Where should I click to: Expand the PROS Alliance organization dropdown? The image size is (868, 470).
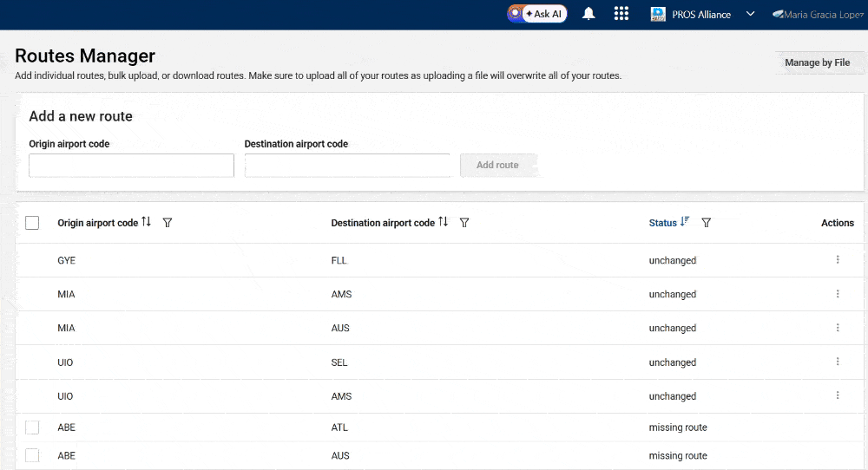(750, 14)
